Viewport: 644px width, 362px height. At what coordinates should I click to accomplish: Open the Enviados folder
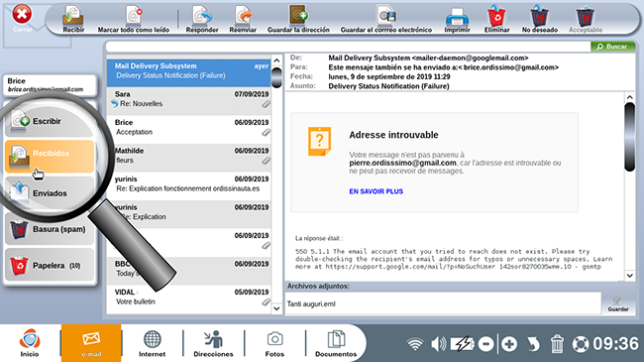click(x=50, y=193)
